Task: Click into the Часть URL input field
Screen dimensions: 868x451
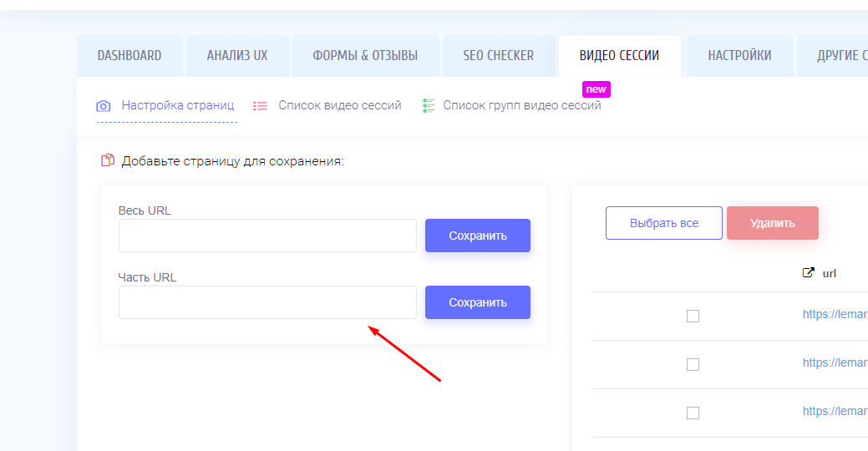Action: pyautogui.click(x=267, y=302)
